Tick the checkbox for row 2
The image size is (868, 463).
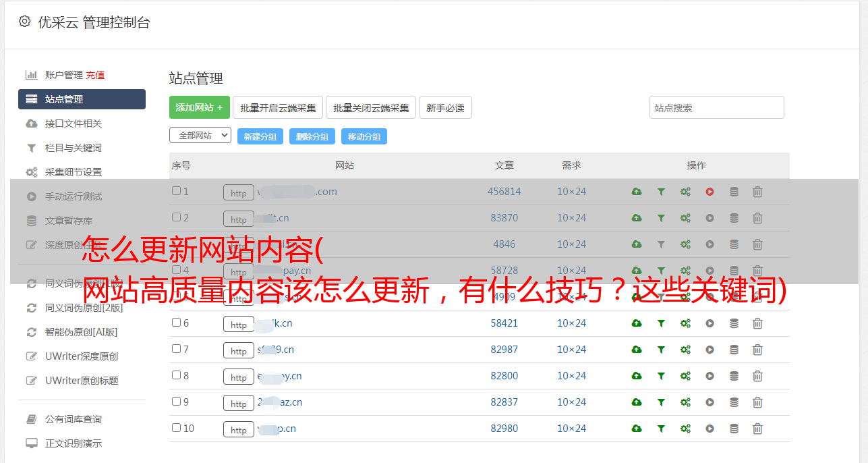click(176, 217)
